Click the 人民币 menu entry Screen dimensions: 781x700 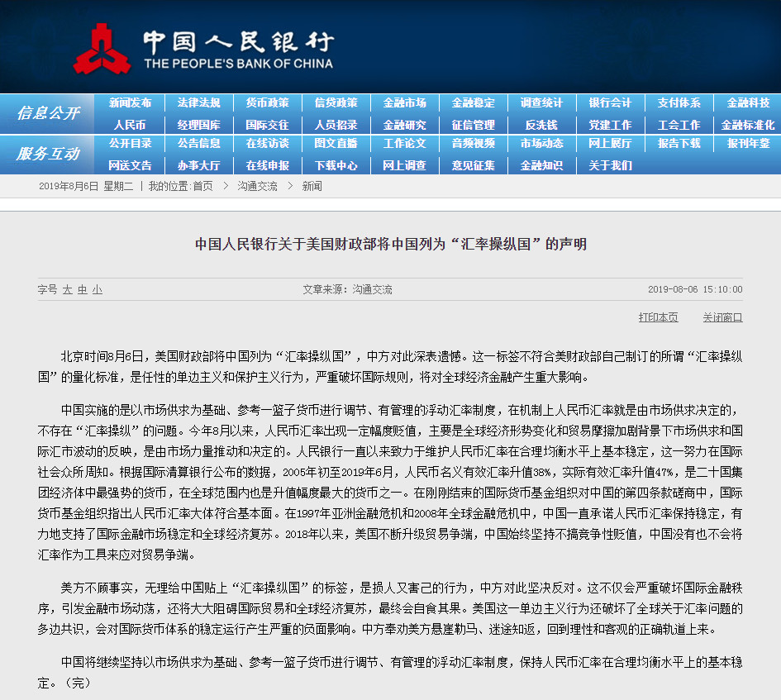pos(130,126)
